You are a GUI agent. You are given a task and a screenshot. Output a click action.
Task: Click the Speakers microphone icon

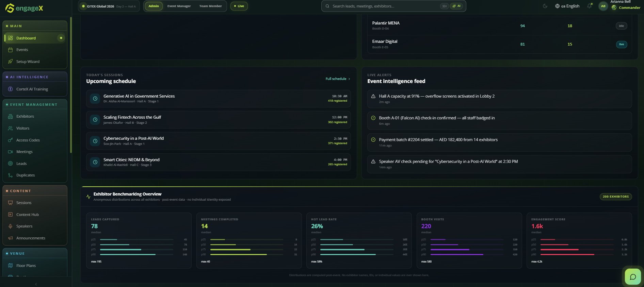(10, 226)
